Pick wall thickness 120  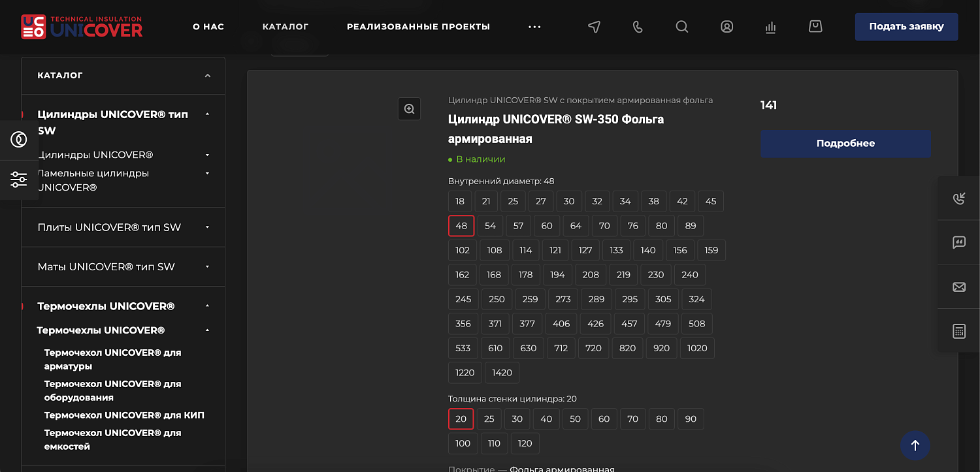tap(525, 443)
